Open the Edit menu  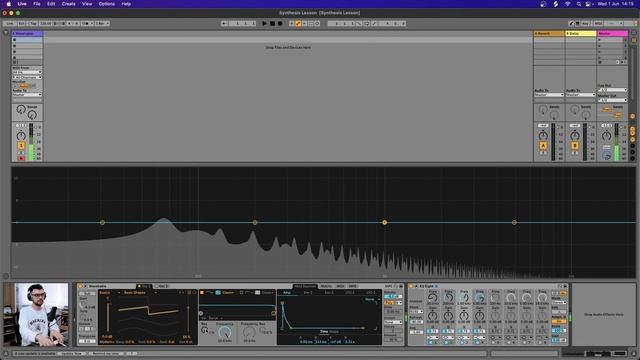tap(51, 4)
